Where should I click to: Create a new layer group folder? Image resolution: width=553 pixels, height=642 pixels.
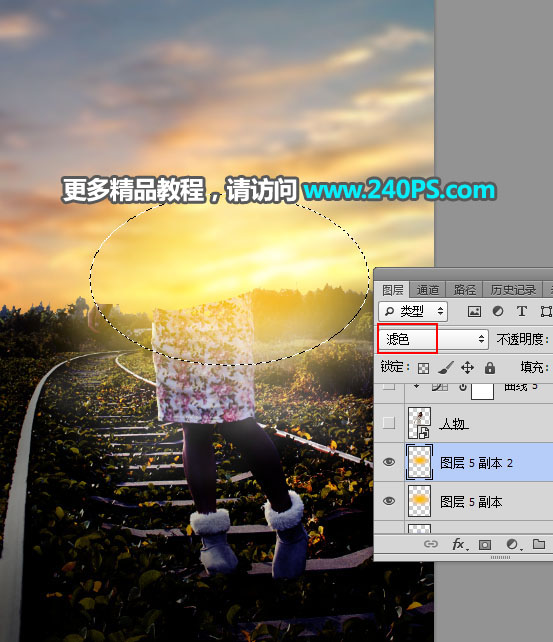(x=539, y=544)
